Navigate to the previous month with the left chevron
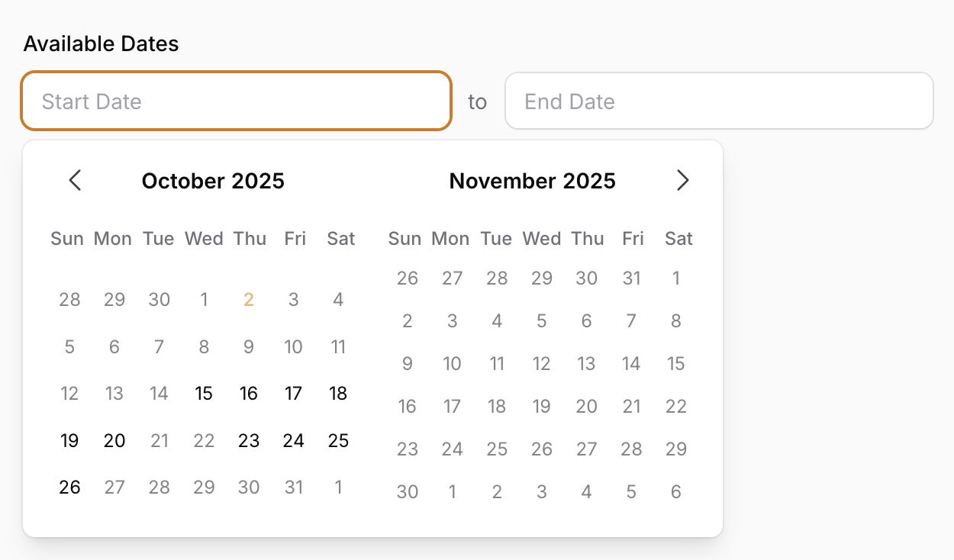The width and height of the screenshot is (954, 560). click(x=75, y=181)
